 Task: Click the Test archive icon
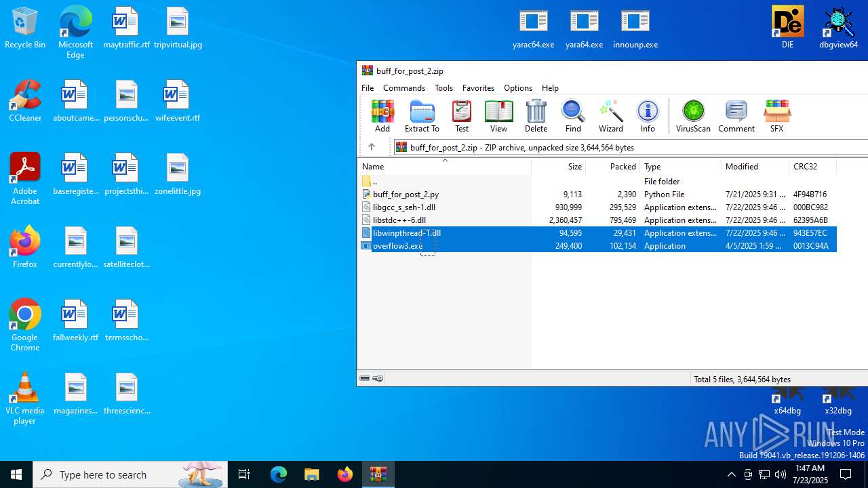pos(462,116)
